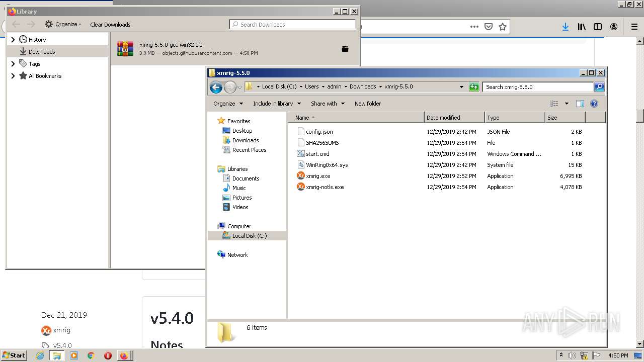Image resolution: width=644 pixels, height=362 pixels.
Task: Open Library Organize dropdown
Action: pyautogui.click(x=63, y=24)
